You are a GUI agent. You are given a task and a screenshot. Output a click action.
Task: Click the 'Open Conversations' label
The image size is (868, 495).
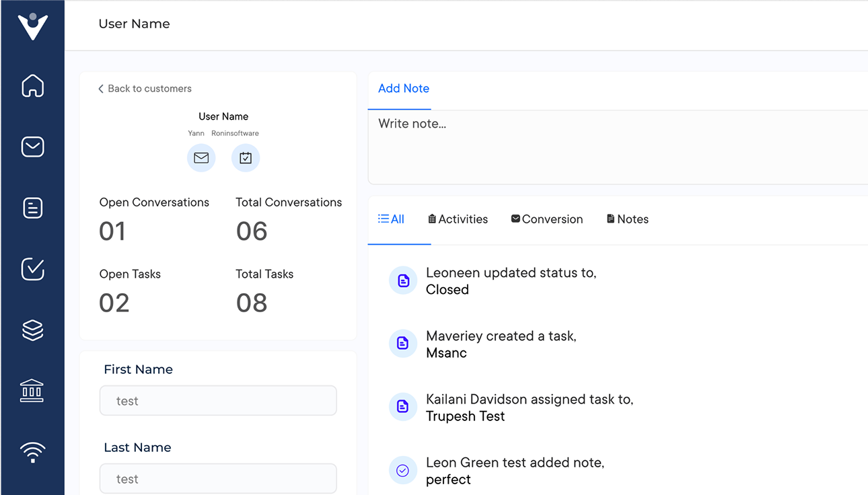[x=154, y=202]
